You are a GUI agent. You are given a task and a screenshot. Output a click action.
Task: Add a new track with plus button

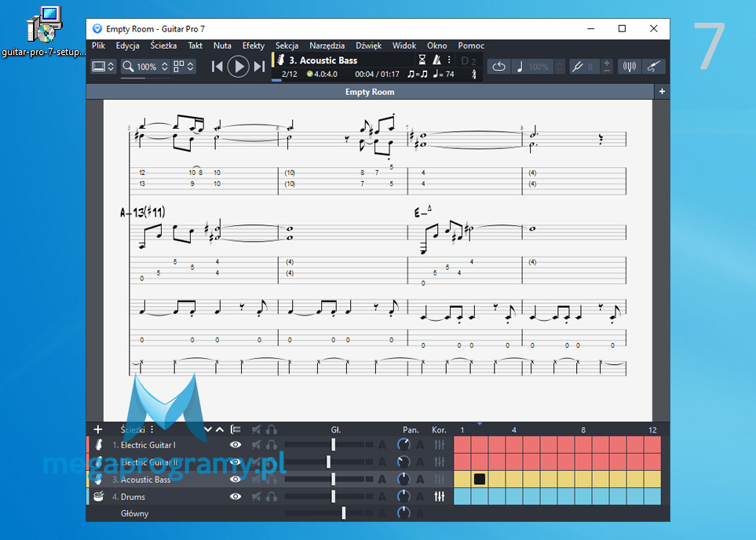click(98, 429)
